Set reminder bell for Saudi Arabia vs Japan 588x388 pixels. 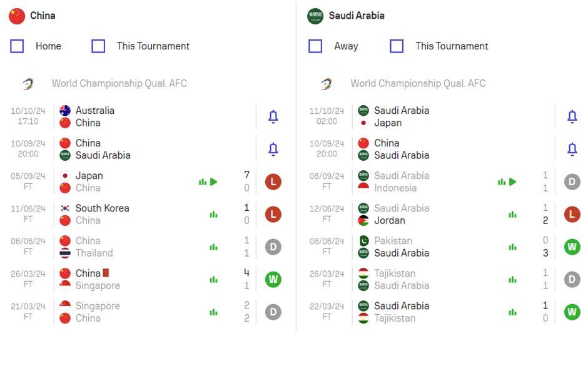pos(572,116)
